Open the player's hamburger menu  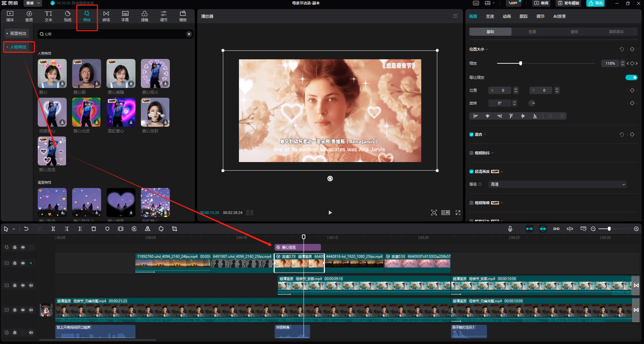click(455, 16)
